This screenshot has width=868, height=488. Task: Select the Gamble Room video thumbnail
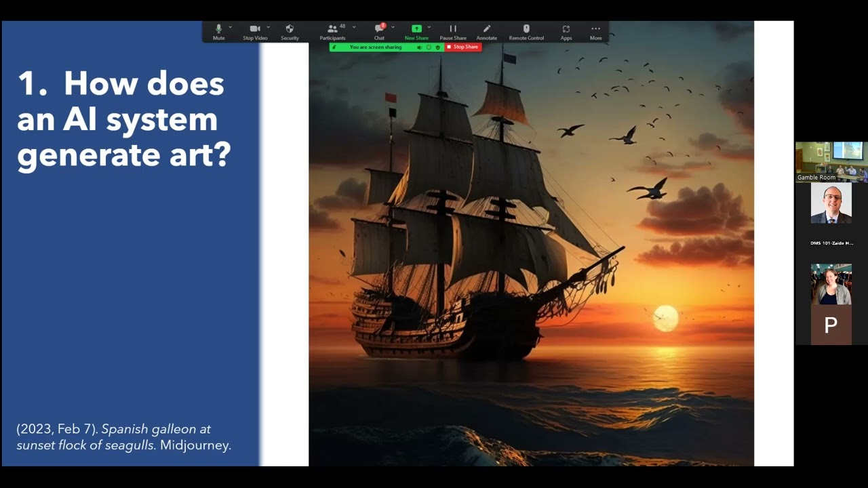(x=831, y=162)
